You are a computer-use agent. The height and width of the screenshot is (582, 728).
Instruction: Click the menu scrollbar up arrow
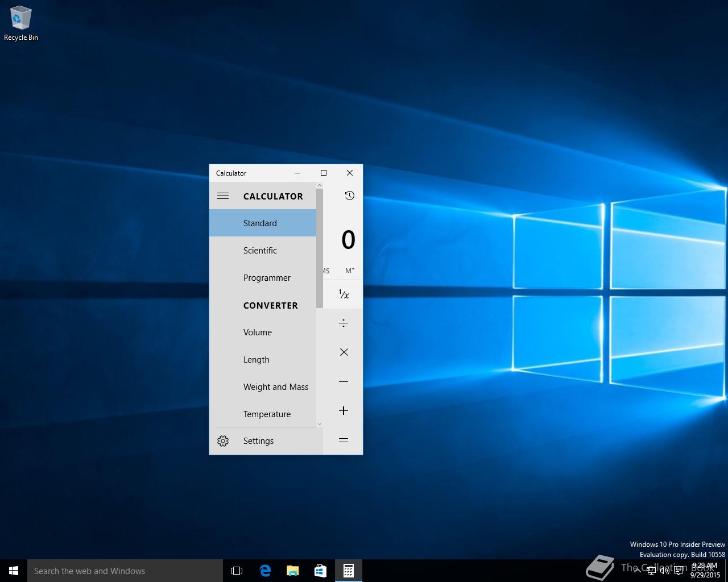pos(320,185)
